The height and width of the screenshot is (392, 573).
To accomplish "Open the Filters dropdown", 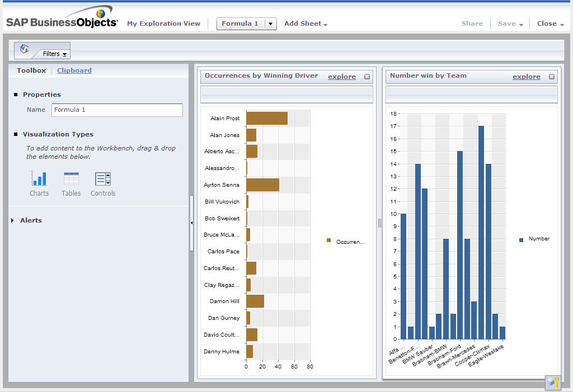I will [55, 54].
